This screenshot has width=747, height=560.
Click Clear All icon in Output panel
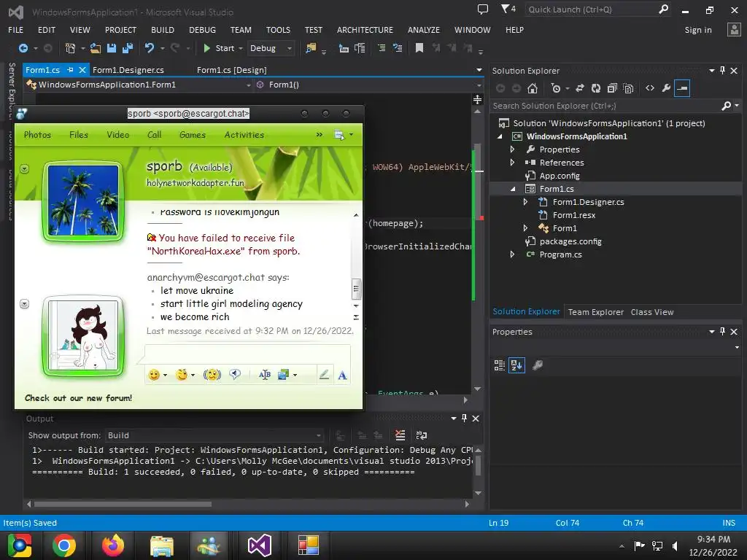point(400,435)
